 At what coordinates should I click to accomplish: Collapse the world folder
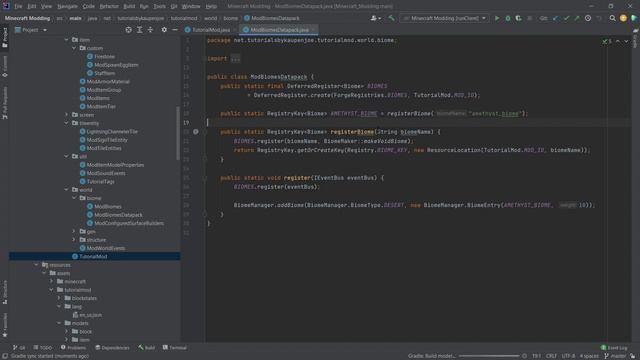coord(67,190)
